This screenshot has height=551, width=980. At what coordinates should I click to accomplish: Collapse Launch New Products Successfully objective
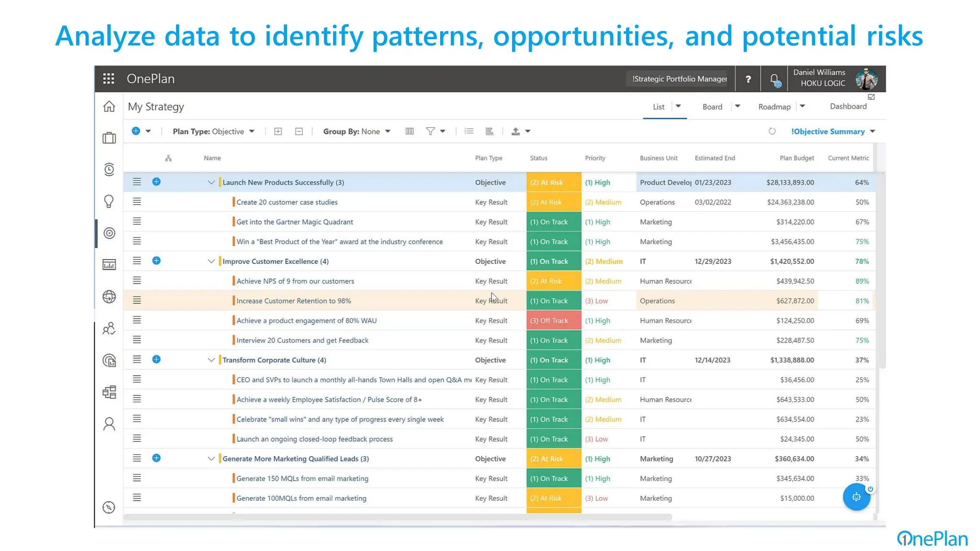click(211, 182)
